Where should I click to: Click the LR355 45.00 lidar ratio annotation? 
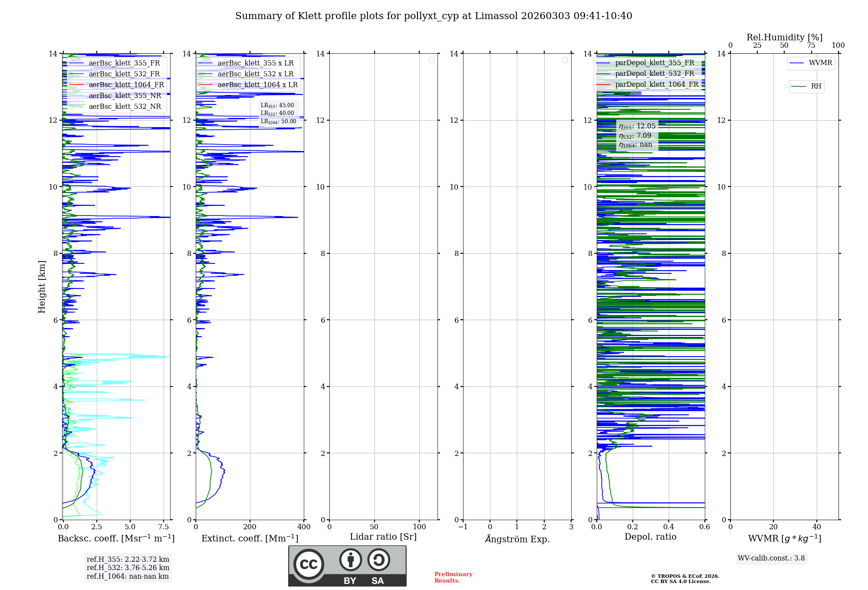tap(277, 105)
